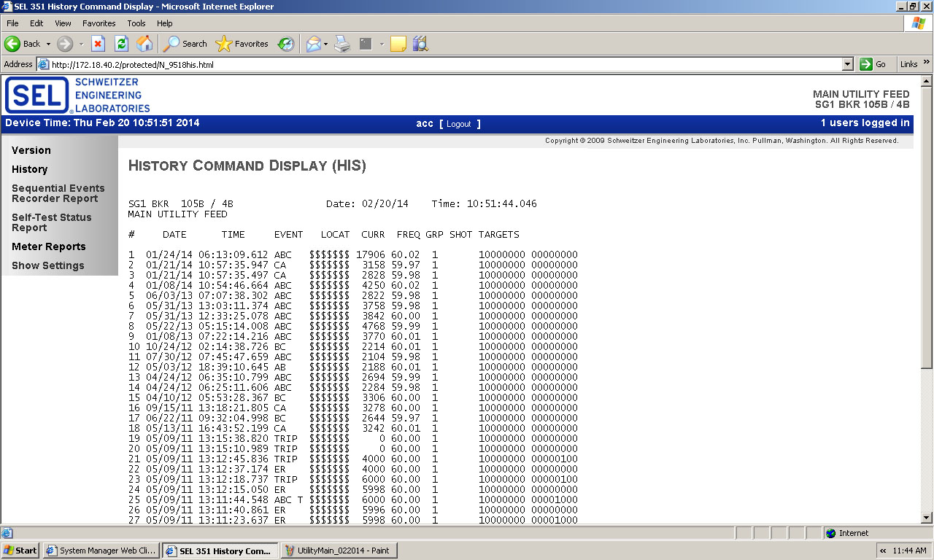This screenshot has width=934, height=560.
Task: Open Show Settings in the sidebar
Action: click(48, 265)
